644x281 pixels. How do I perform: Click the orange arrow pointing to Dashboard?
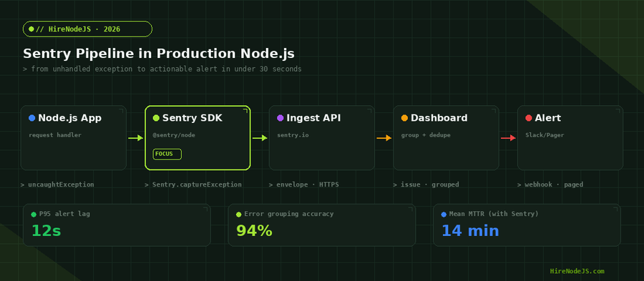click(384, 138)
